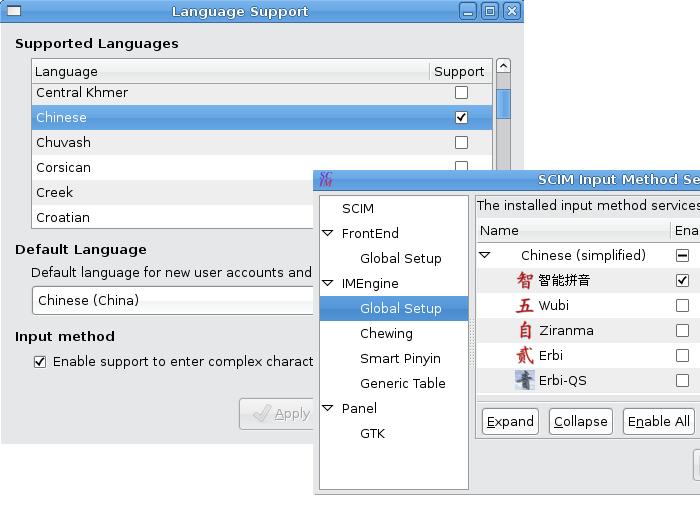Collapse the Panel tree node
This screenshot has width=700, height=525.
(328, 408)
